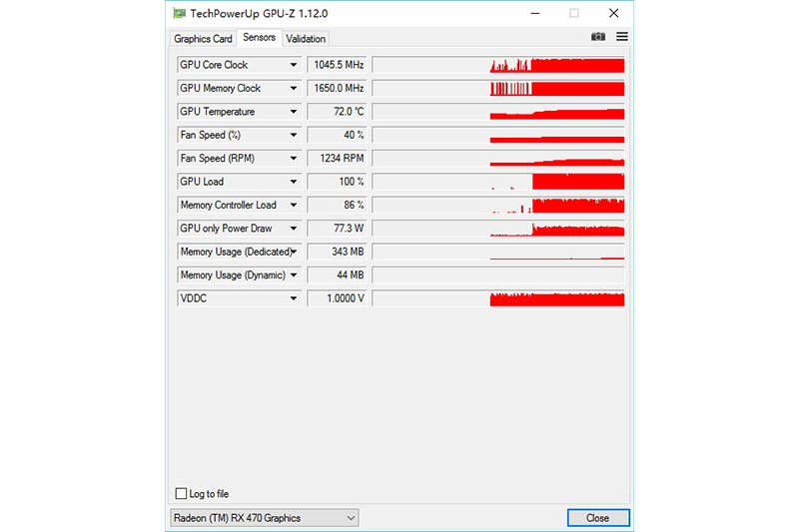Click the GPU only Power Draw graph
The image size is (799, 532).
point(498,229)
